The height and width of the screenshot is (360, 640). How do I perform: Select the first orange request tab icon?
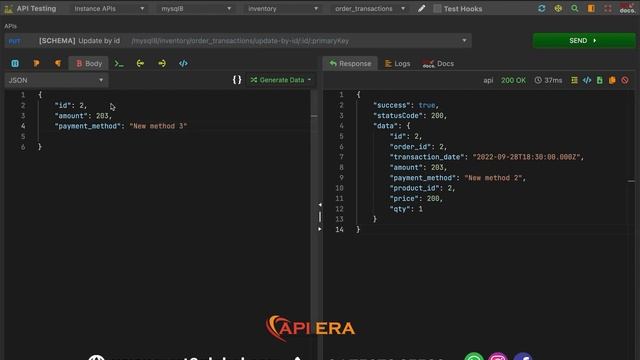point(36,63)
